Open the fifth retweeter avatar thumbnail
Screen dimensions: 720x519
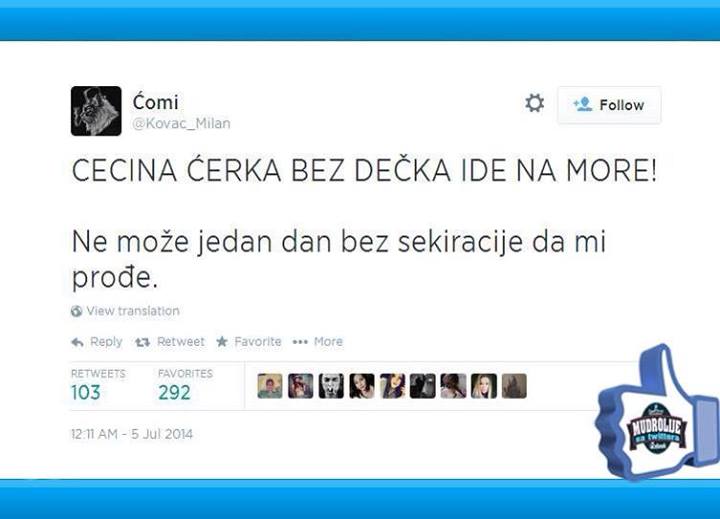pos(392,386)
